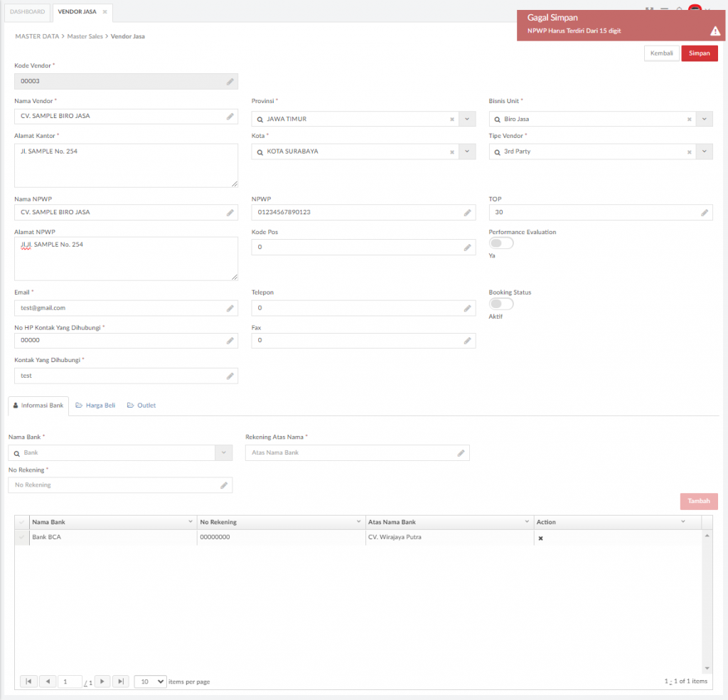Click the pencil icon in TOP field
Image resolution: width=728 pixels, height=700 pixels.
point(705,213)
